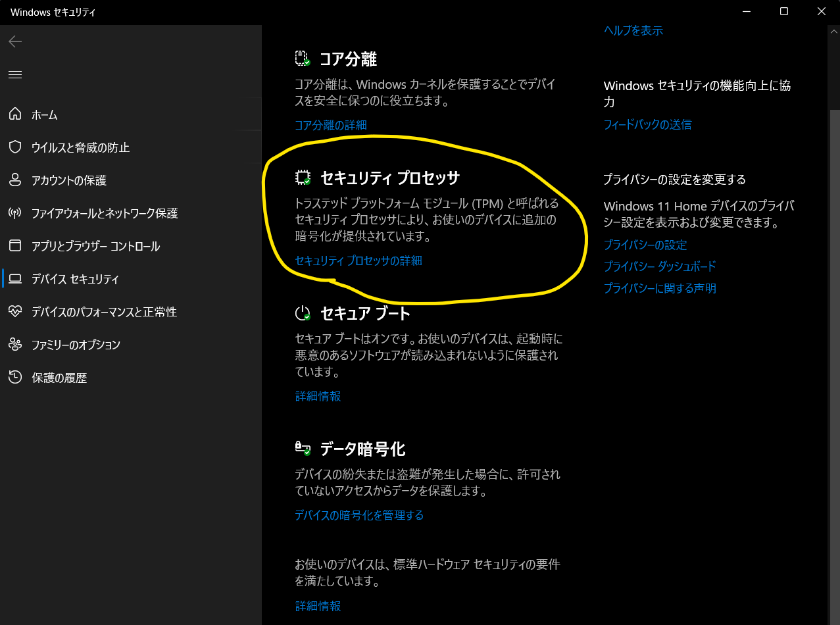Click the ファイアウォール wireless signal icon
840x625 pixels.
click(15, 213)
